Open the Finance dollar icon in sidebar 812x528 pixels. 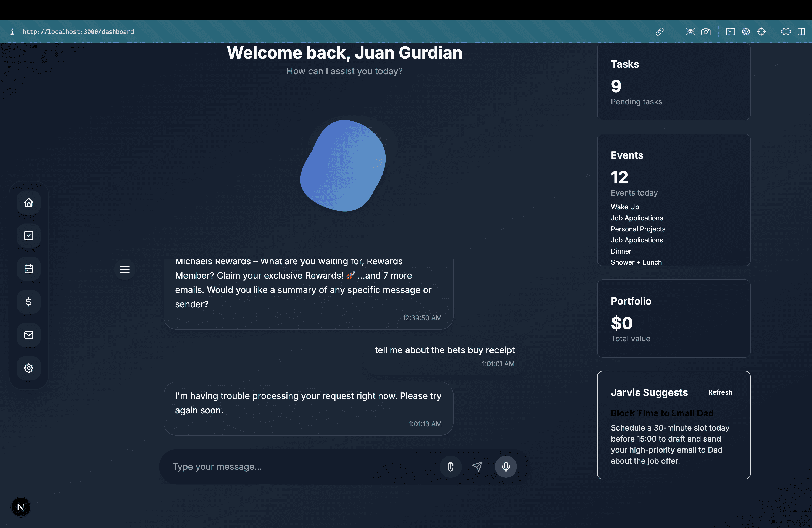(x=29, y=302)
